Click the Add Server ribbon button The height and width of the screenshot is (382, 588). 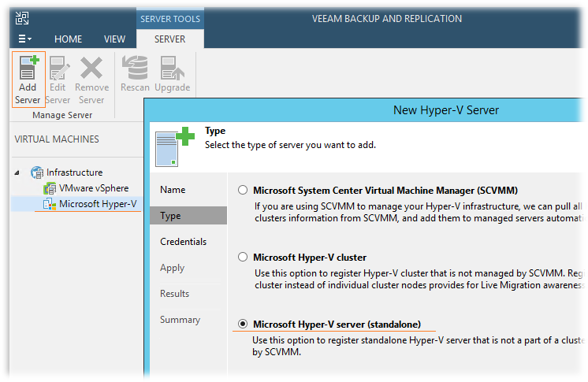(28, 80)
